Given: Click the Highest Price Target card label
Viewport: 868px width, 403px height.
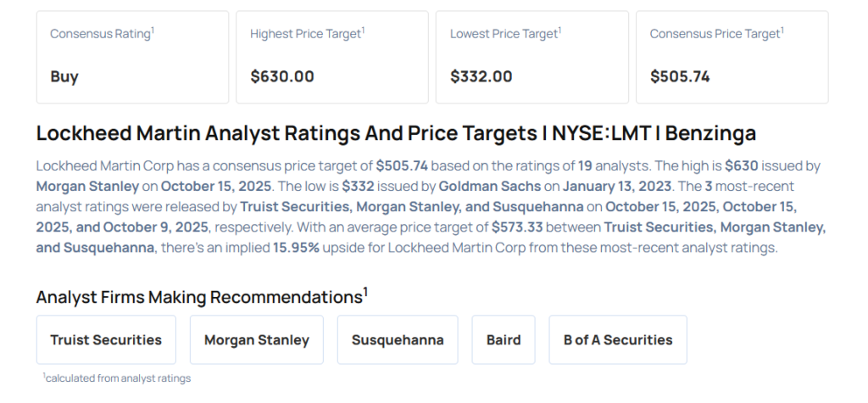Looking at the screenshot, I should 306,34.
